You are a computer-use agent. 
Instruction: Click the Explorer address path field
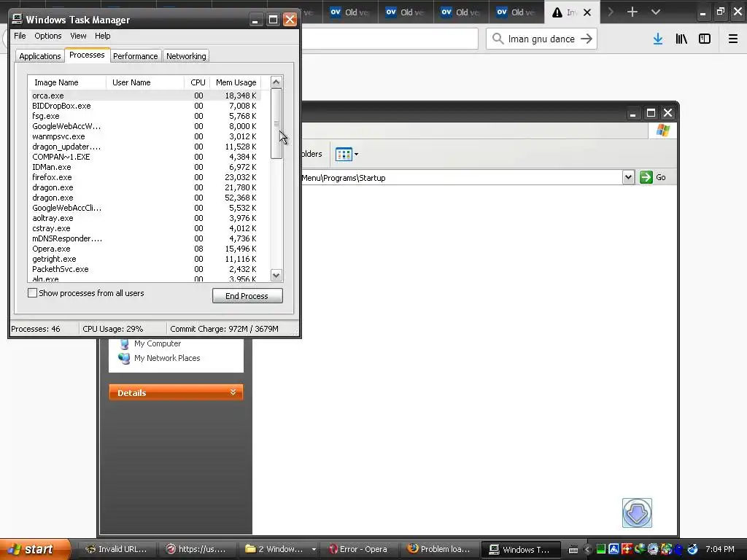[x=461, y=178]
